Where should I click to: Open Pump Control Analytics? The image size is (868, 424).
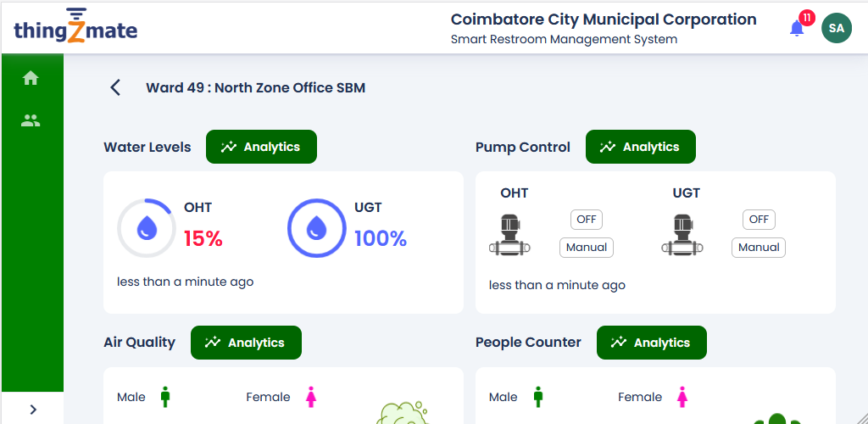(641, 147)
